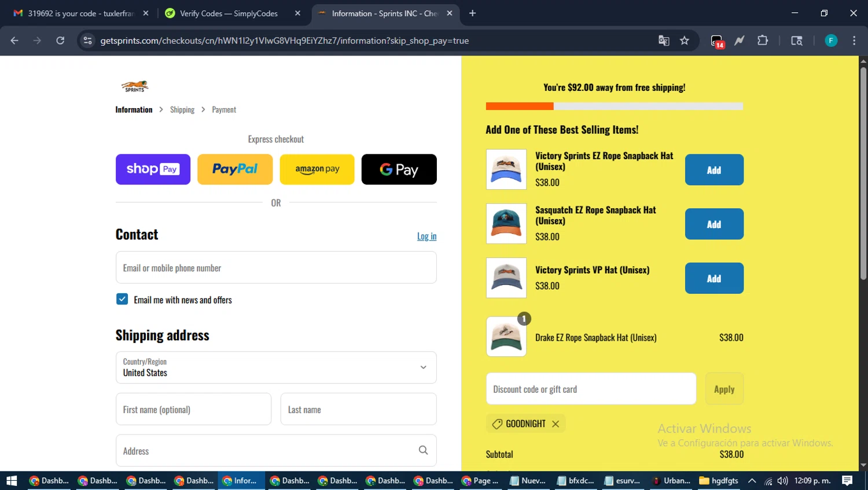Open Chrome side panel search icon
Viewport: 868px width, 490px height.
pyautogui.click(x=797, y=40)
